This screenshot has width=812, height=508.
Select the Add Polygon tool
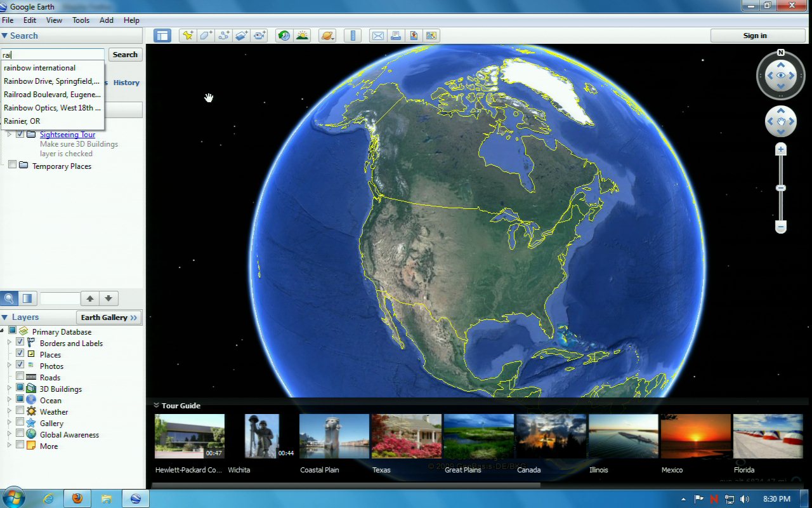(206, 36)
